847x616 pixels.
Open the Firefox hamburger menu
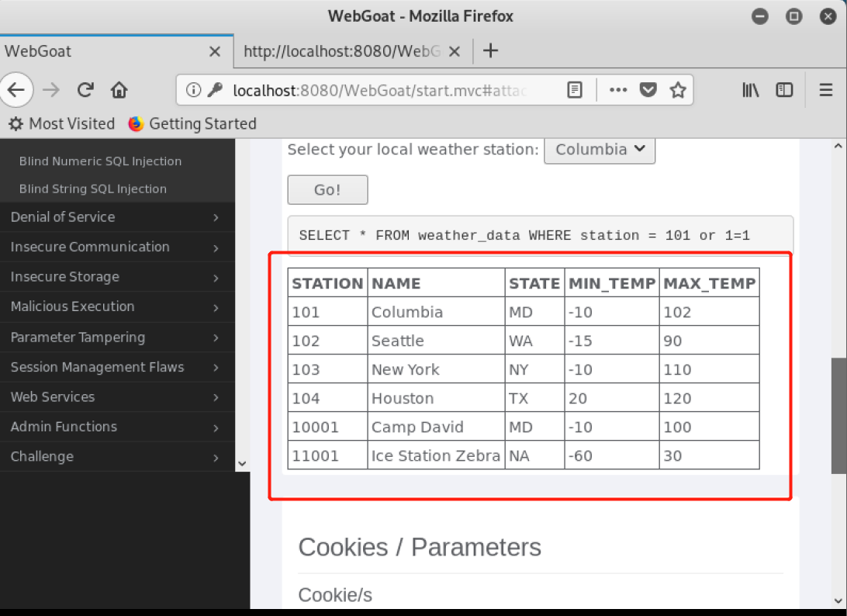[826, 90]
